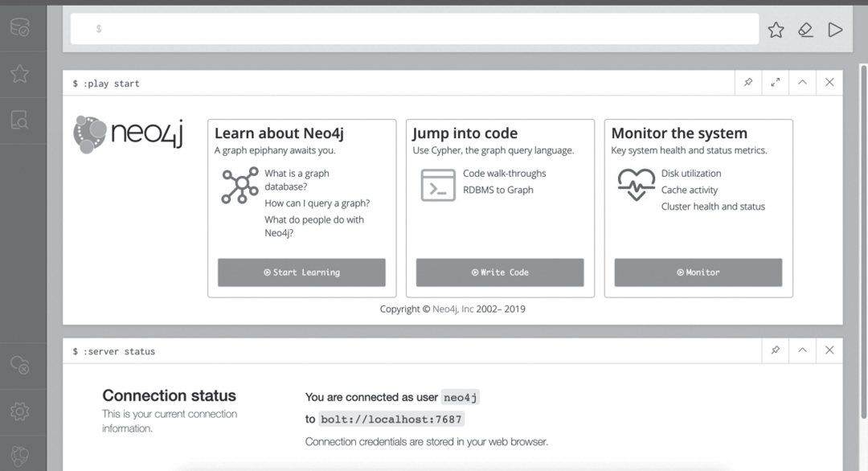Pin the :play start frame

pos(748,83)
